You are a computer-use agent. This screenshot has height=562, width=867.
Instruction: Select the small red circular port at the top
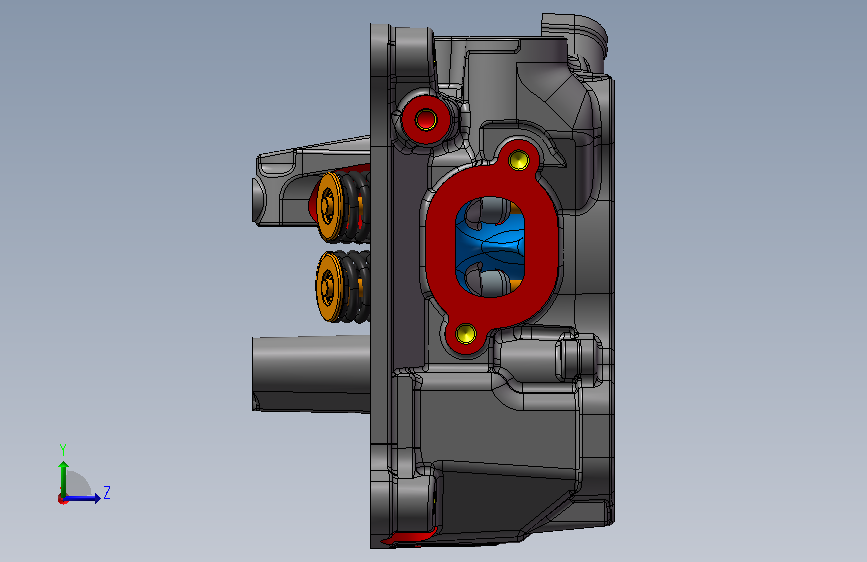(426, 119)
